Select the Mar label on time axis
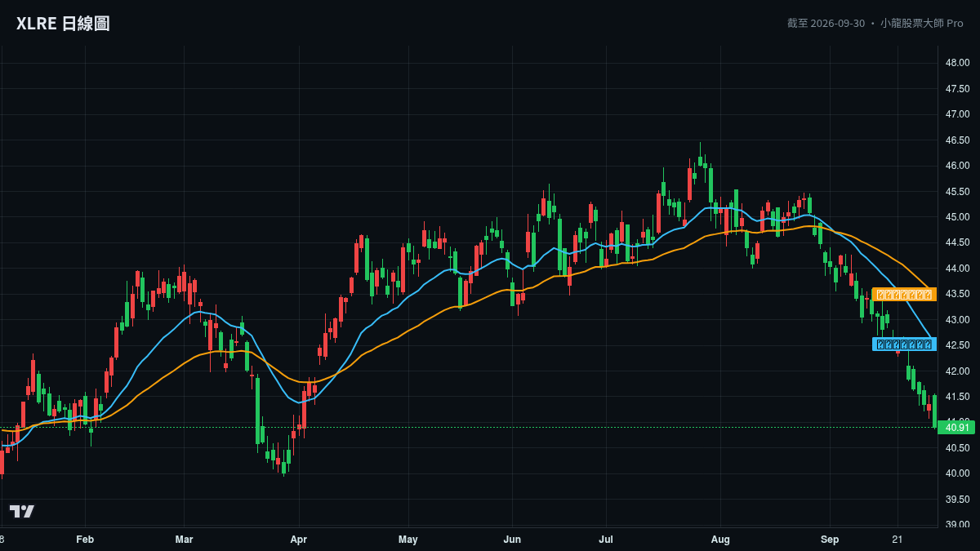980x551 pixels. (184, 540)
